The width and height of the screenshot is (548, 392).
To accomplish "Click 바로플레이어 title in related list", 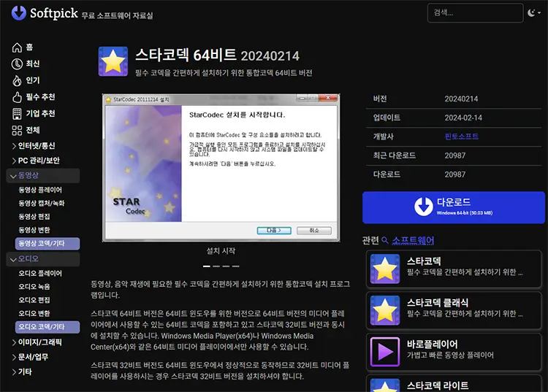I will point(432,344).
